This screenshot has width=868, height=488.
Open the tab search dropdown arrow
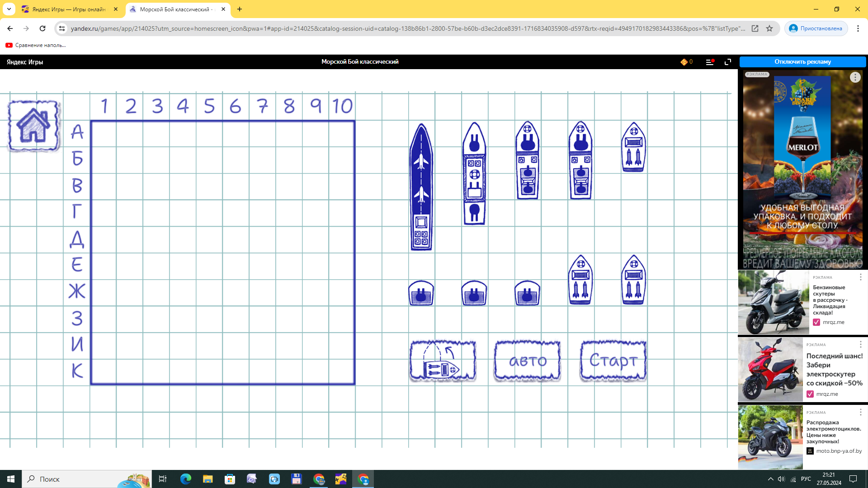pyautogui.click(x=9, y=9)
